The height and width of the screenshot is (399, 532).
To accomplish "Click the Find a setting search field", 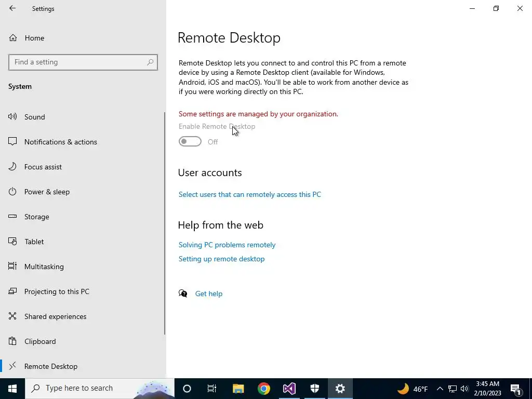I will click(83, 62).
